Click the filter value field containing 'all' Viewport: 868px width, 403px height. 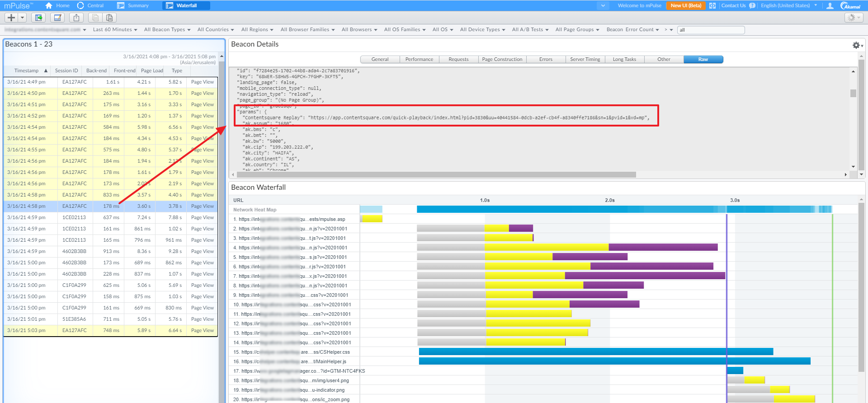tap(711, 30)
